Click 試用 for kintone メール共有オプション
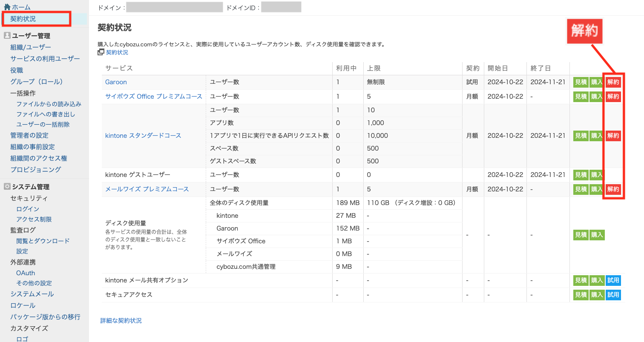This screenshot has height=342, width=644. (x=613, y=280)
